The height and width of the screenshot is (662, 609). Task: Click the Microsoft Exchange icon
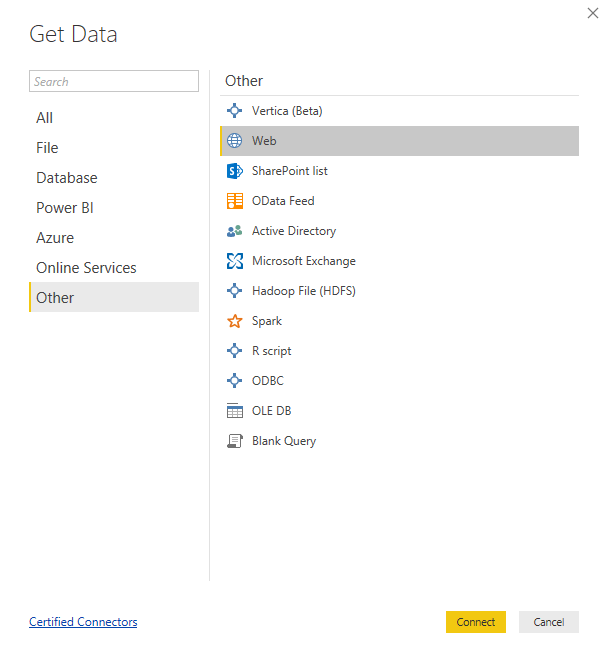click(234, 261)
